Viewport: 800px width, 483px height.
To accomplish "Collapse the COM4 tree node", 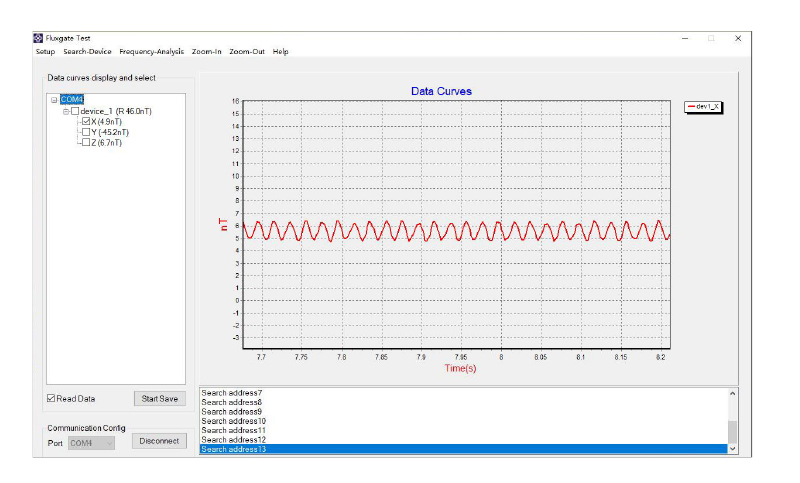I will pos(54,100).
